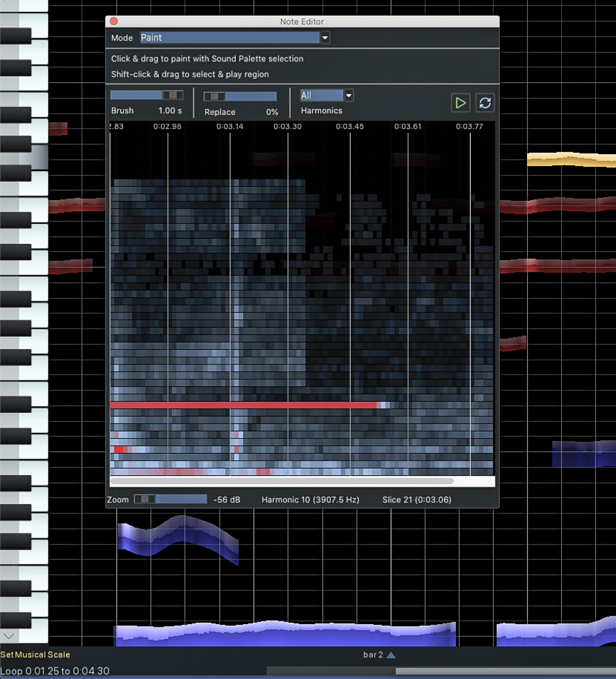Click the Brush value 1.00 s
616x679 pixels.
[x=170, y=111]
